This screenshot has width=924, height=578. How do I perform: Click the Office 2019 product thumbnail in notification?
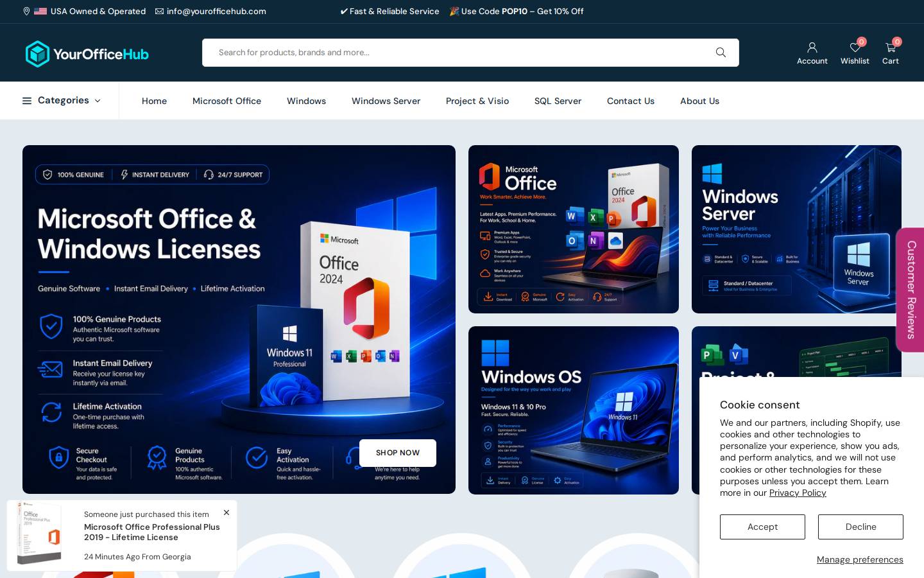tap(40, 534)
